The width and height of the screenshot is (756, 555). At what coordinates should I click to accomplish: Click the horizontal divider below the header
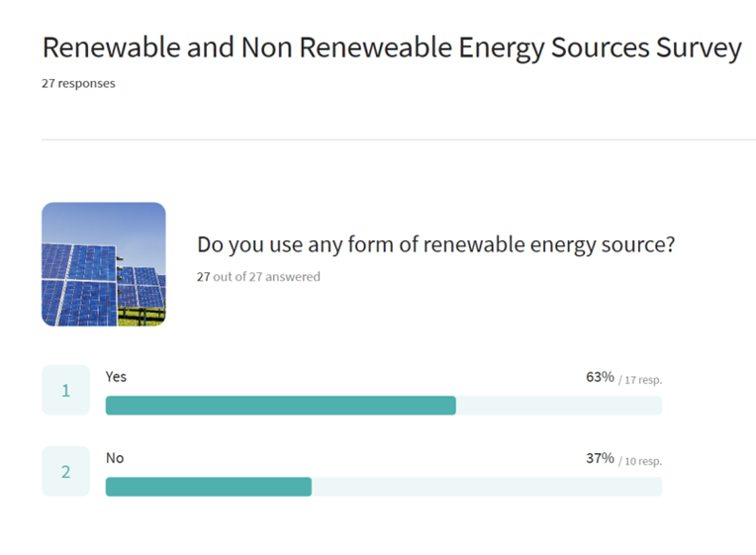[x=398, y=139]
